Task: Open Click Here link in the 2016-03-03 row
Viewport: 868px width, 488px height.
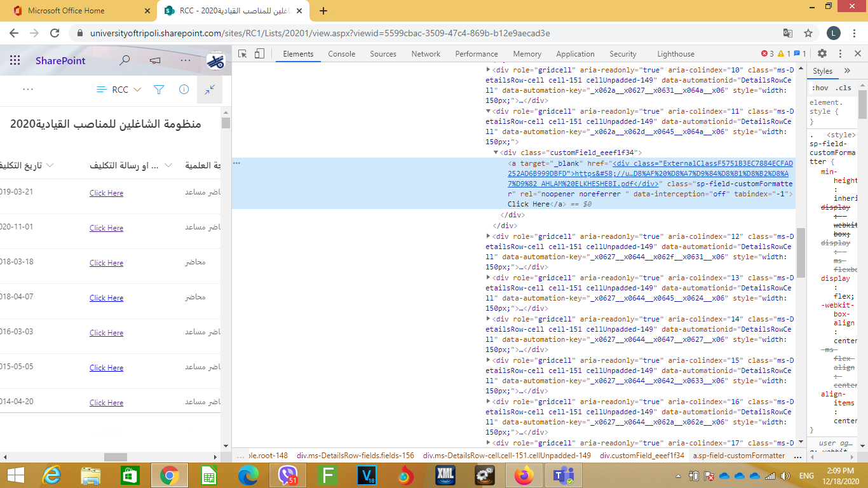Action: (x=106, y=333)
